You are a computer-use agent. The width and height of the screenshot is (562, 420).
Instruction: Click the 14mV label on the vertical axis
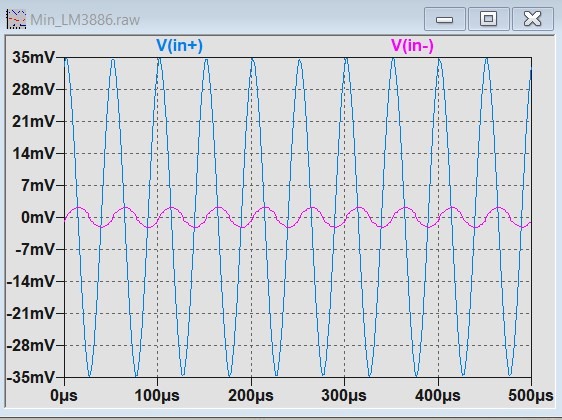[x=33, y=153]
